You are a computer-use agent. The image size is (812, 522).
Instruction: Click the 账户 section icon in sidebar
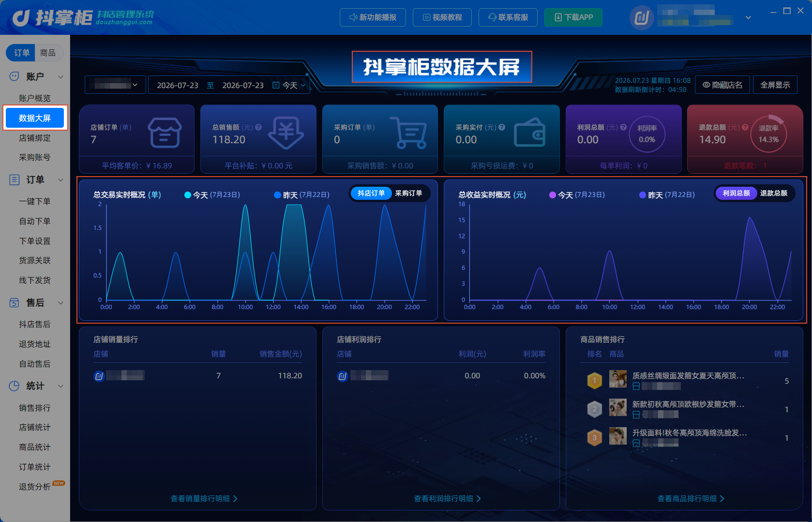(x=15, y=76)
